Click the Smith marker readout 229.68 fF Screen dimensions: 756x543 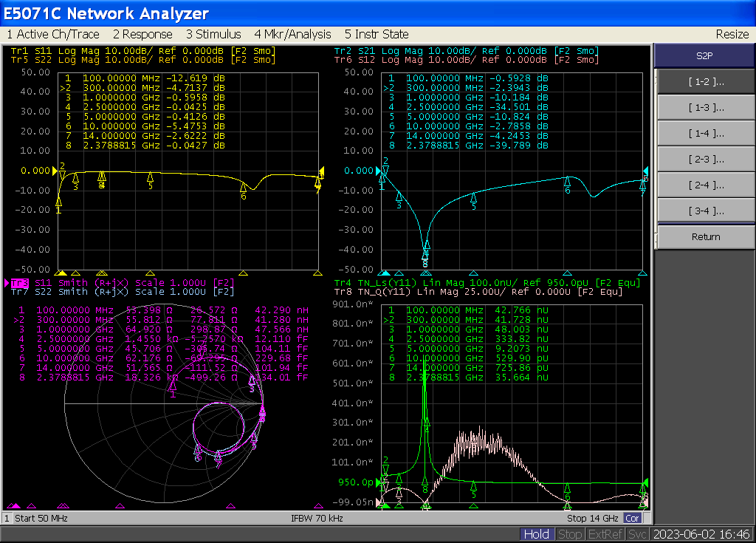[x=281, y=358]
